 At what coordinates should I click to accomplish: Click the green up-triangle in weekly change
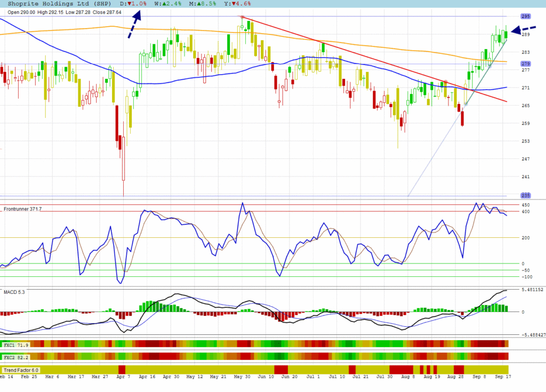pos(166,4)
